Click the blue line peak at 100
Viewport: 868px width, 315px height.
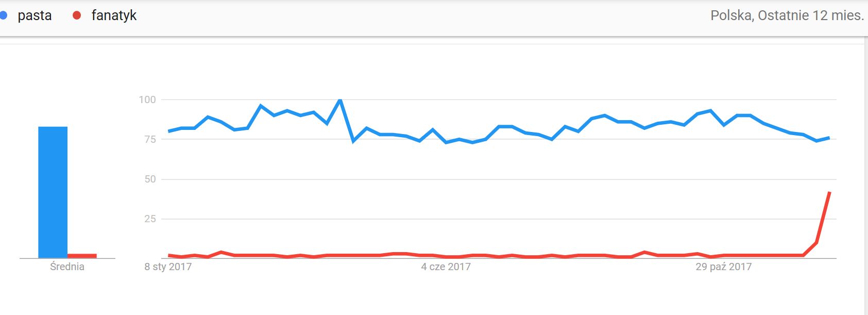pyautogui.click(x=340, y=100)
